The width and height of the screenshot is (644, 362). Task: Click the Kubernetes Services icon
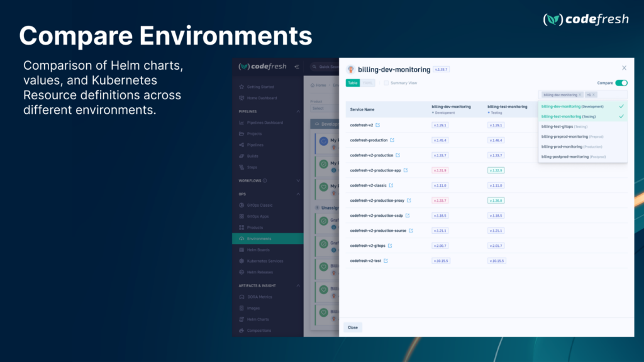(241, 261)
